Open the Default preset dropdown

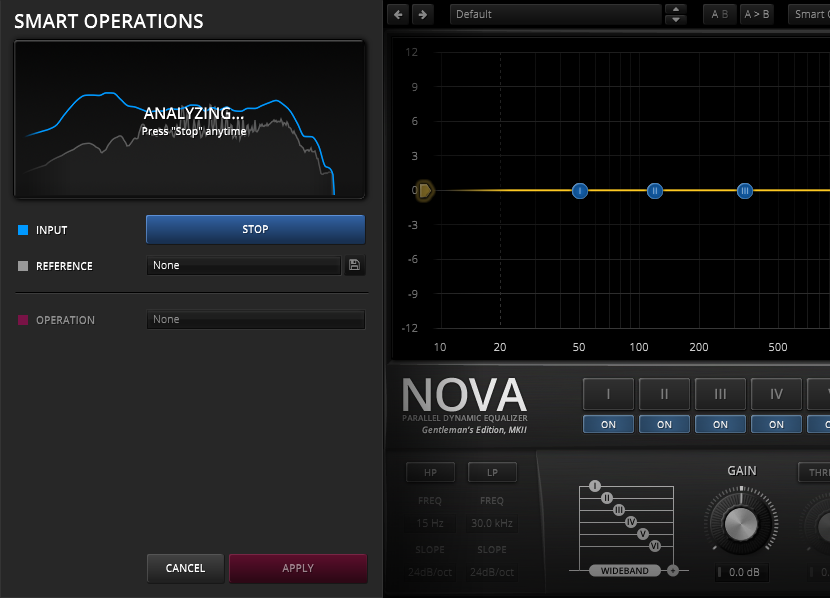tap(556, 14)
